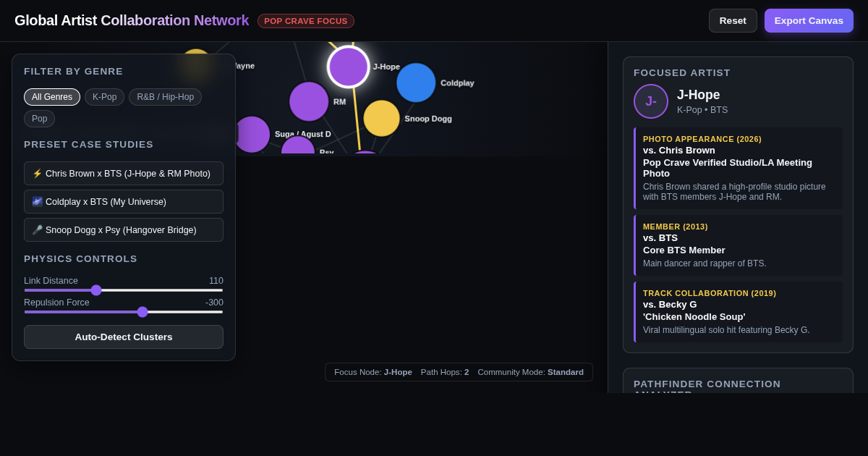The height and width of the screenshot is (456, 868).
Task: Click the K-Pop • BTS subtitle
Action: (x=702, y=110)
